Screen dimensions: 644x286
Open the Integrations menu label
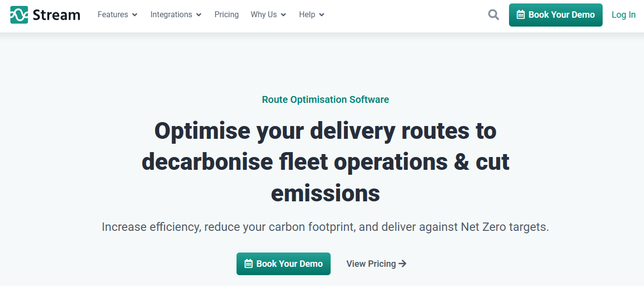[x=171, y=15]
